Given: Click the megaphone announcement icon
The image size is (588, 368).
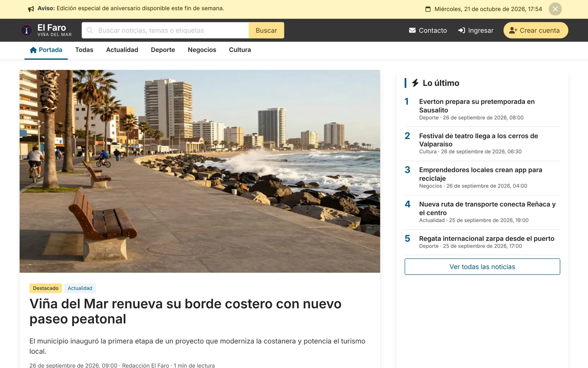Looking at the screenshot, I should point(31,9).
